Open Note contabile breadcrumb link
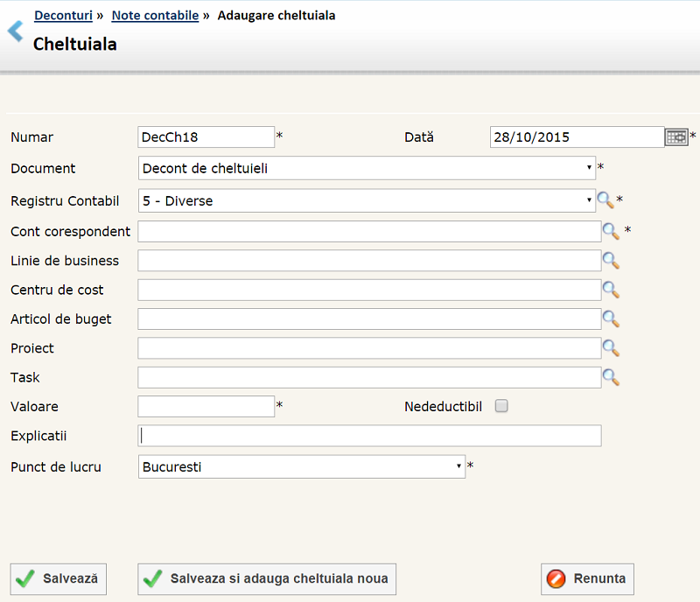 pos(155,15)
